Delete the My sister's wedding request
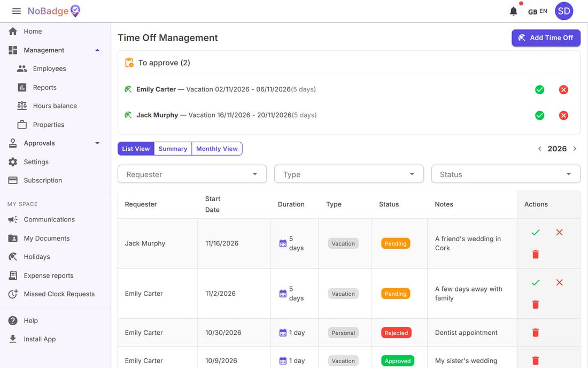 click(536, 361)
